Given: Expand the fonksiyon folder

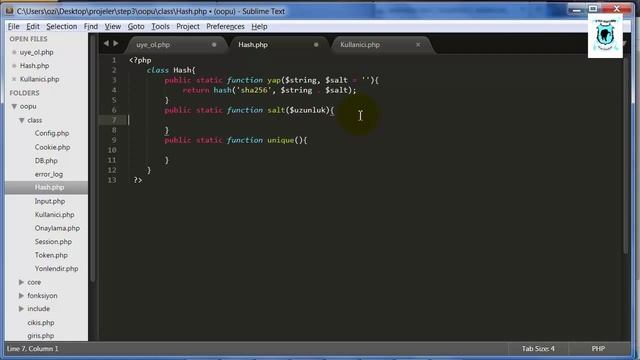Looking at the screenshot, I should point(21,296).
